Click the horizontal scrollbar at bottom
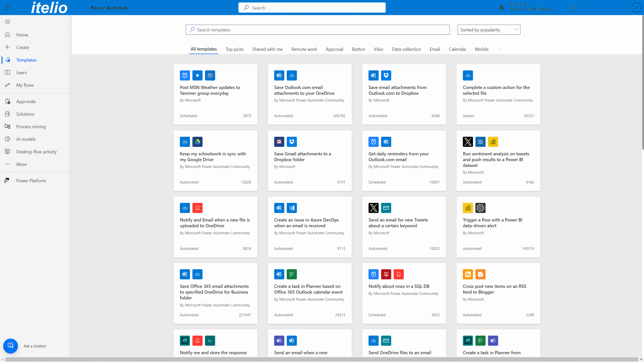 (x=321, y=359)
